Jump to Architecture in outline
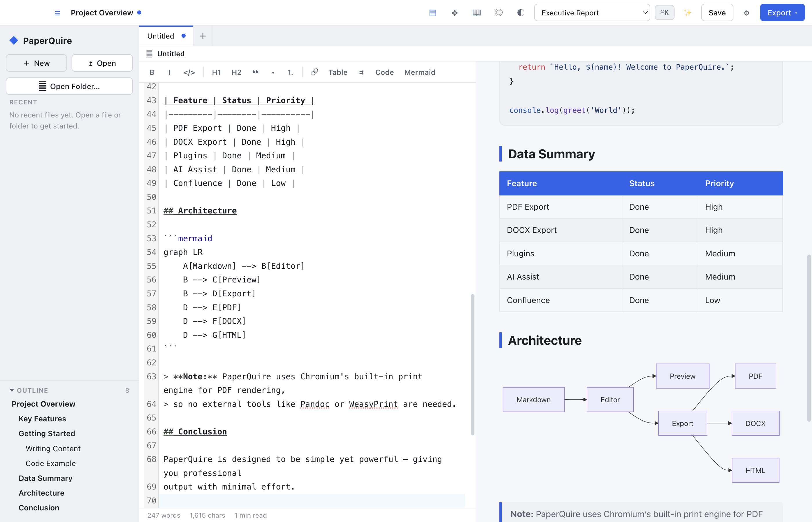 (x=41, y=493)
